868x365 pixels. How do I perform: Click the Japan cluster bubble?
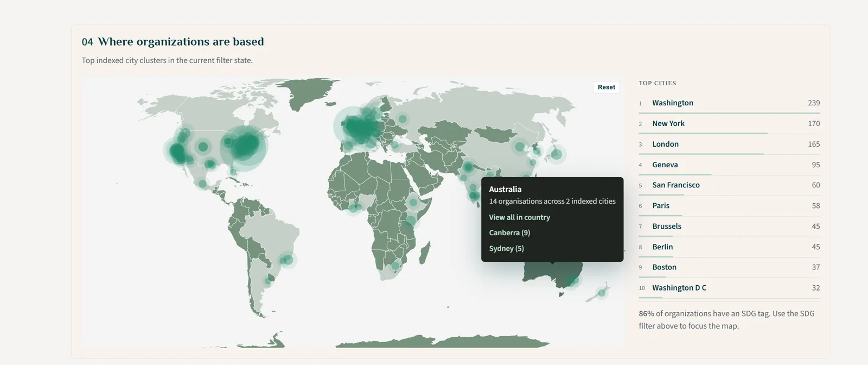[556, 154]
